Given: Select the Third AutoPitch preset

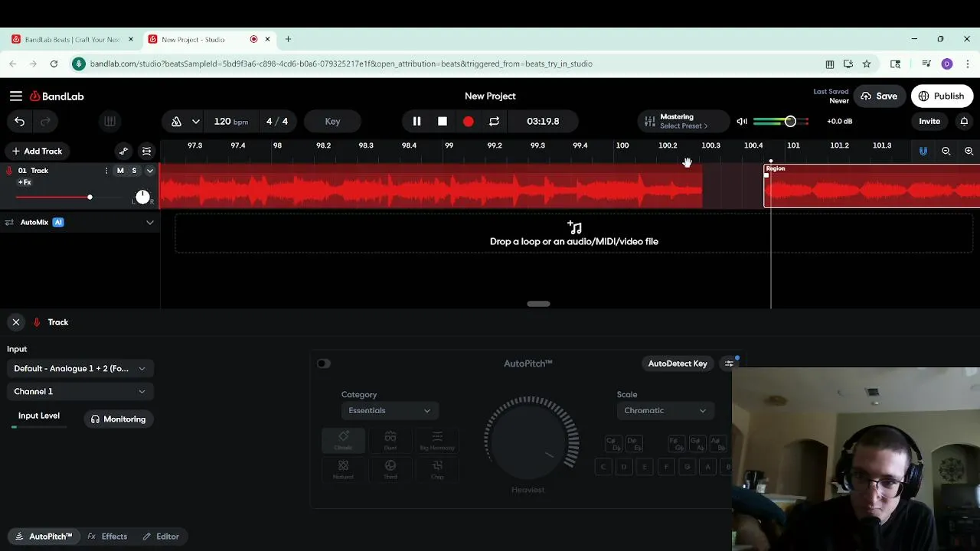Looking at the screenshot, I should [x=390, y=469].
